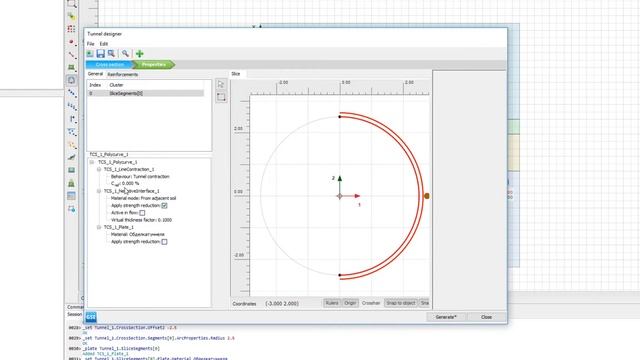Click the Index column header
640x360 pixels.
95,85
